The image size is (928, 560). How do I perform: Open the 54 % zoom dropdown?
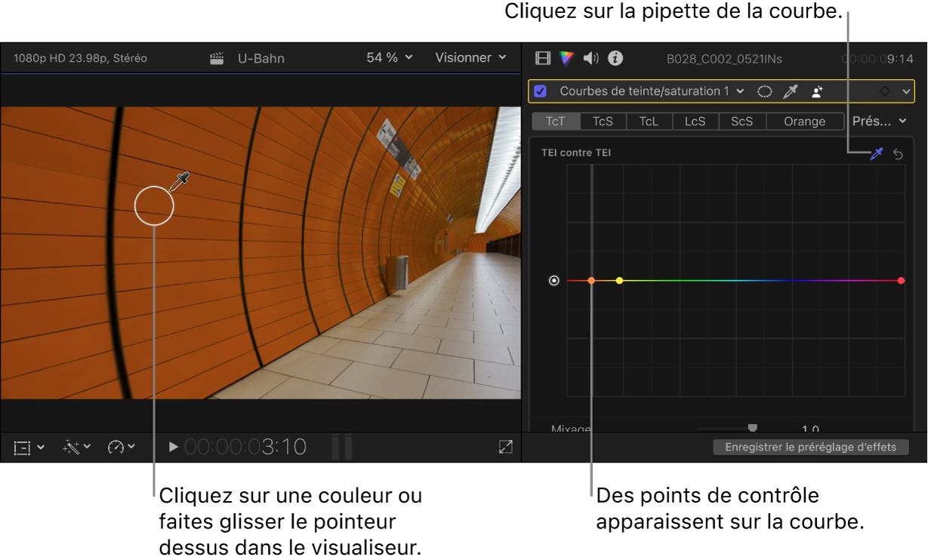point(390,57)
